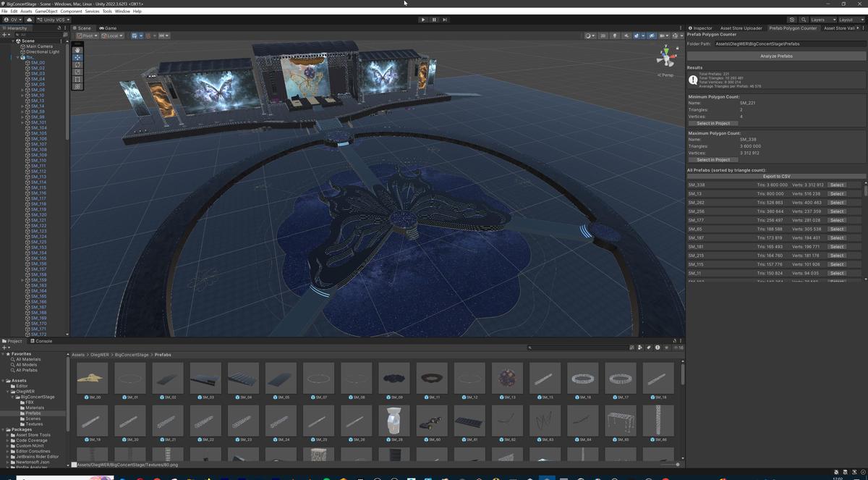Toggle scene visibility of hidden objects

point(652,35)
